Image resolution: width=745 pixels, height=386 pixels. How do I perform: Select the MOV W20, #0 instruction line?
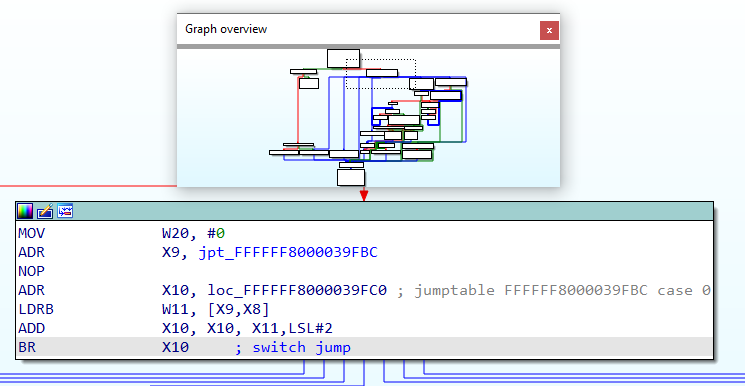(364, 233)
